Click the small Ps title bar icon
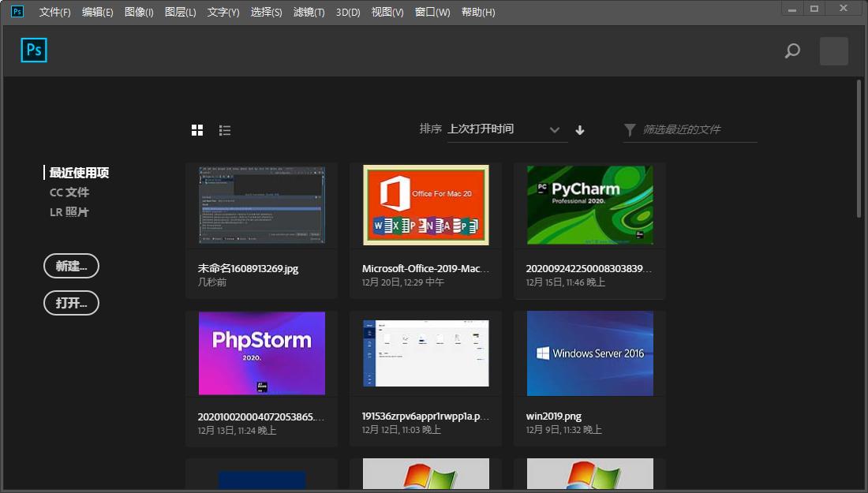The height and width of the screenshot is (493, 868). coord(17,11)
